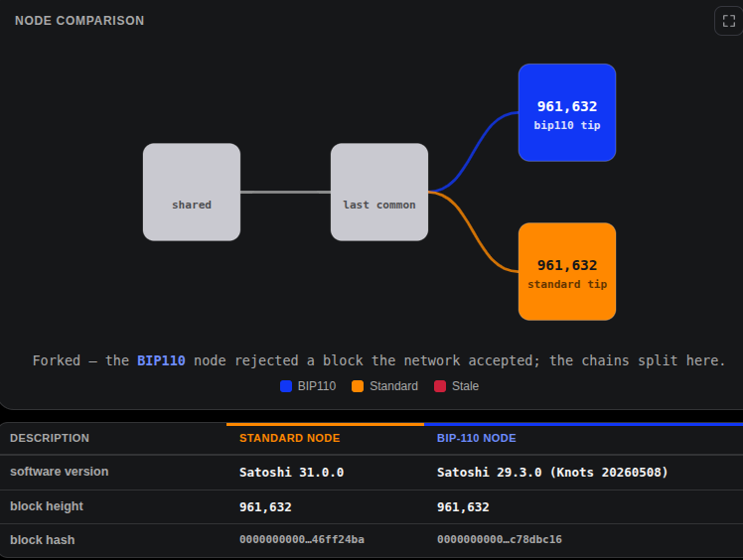Click the 'last common' block node
Viewport: 743px width, 560px height.
tap(379, 192)
